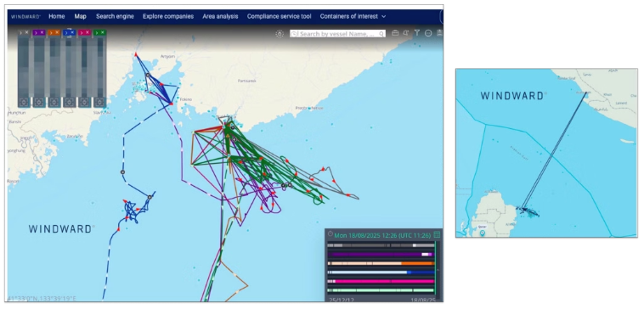Click the Partizansk label on the map
The image size is (644, 309).
(x=247, y=81)
